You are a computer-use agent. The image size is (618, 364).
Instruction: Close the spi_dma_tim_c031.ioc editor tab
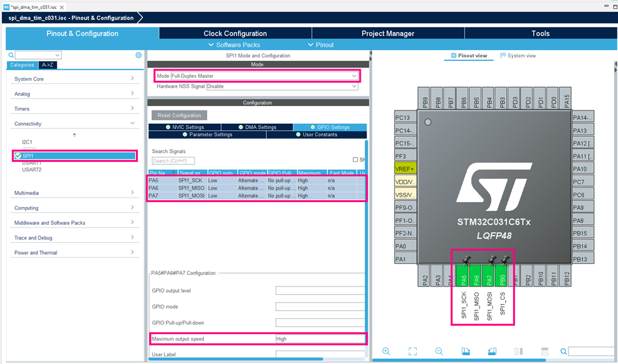click(62, 7)
